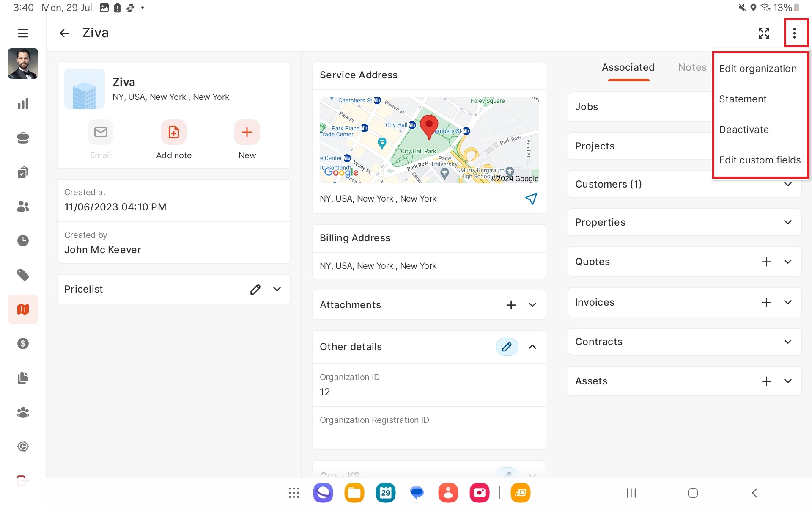This screenshot has width=812, height=508.
Task: Open the hamburger navigation menu
Action: 23,33
